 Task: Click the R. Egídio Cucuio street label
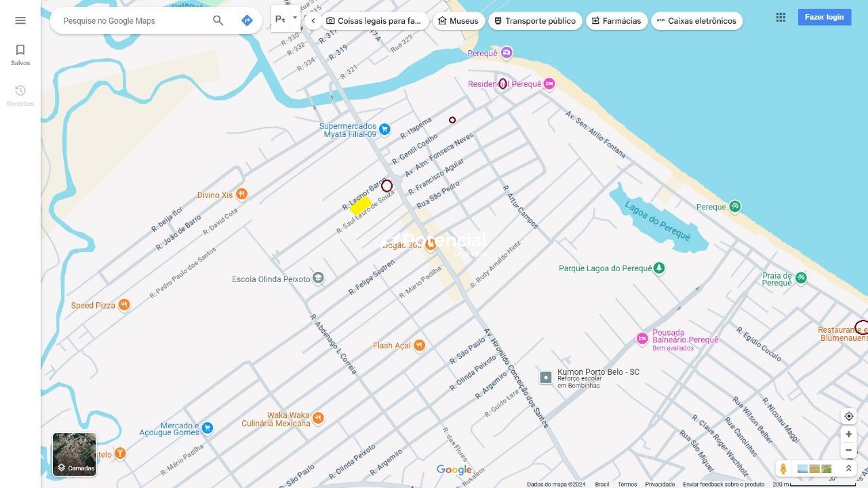[759, 345]
